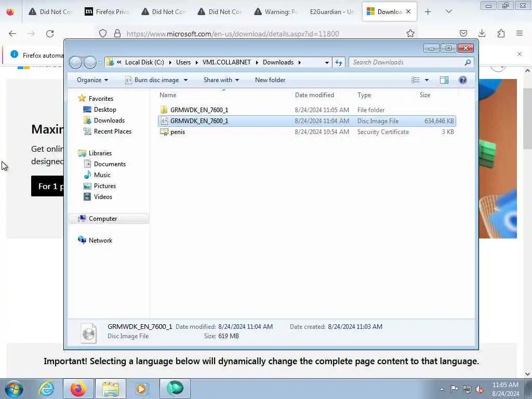Dismiss the Firefox notification bar
The height and width of the screenshot is (399, 532).
tap(520, 54)
